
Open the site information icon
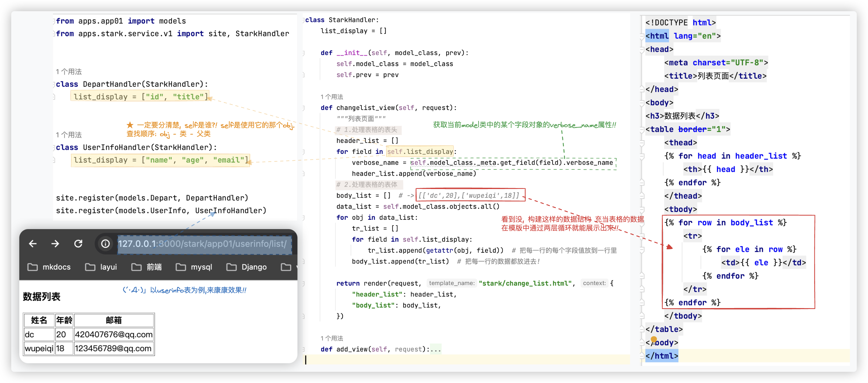[106, 243]
